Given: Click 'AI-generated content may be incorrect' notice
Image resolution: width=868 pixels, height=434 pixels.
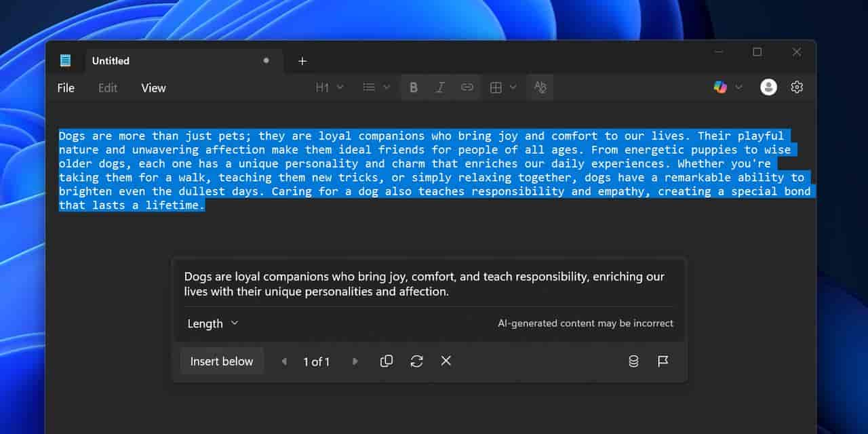Looking at the screenshot, I should point(585,323).
